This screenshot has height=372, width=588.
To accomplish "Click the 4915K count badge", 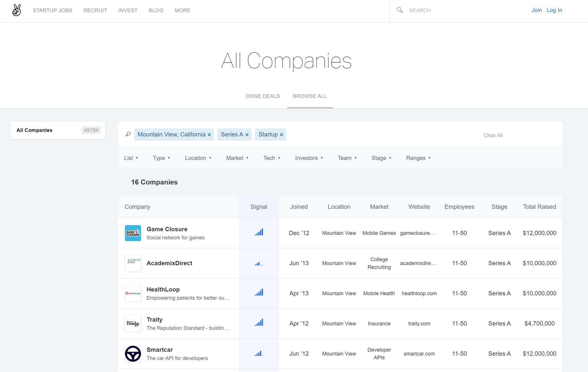I will pos(91,130).
